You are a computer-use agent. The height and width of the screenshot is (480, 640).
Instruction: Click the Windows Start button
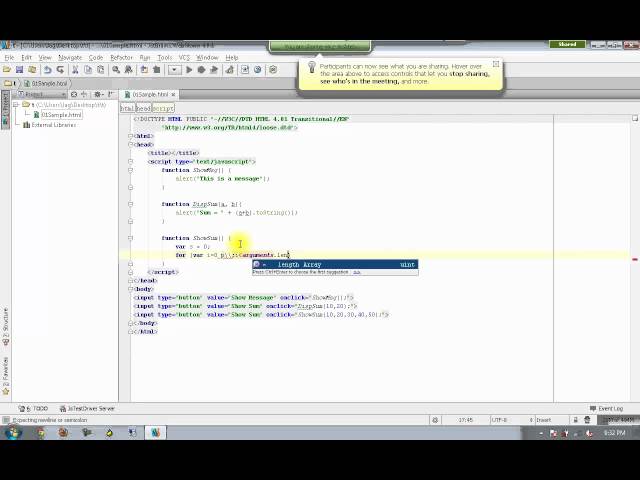pos(12,432)
